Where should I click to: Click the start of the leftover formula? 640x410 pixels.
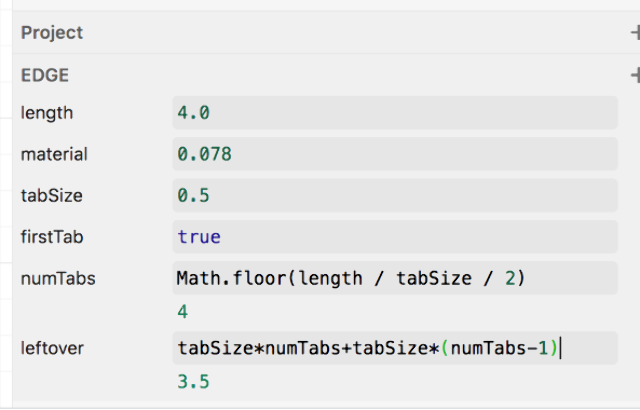pos(179,349)
